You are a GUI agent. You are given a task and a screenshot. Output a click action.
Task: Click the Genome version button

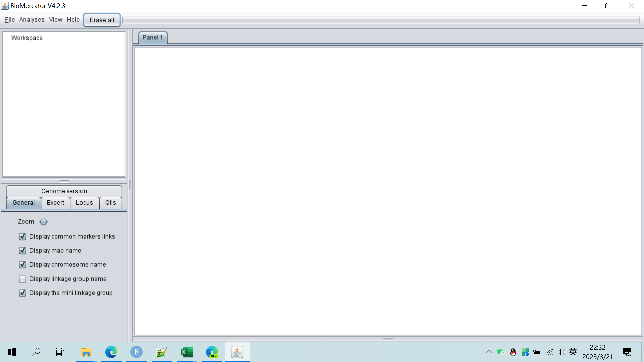click(64, 191)
